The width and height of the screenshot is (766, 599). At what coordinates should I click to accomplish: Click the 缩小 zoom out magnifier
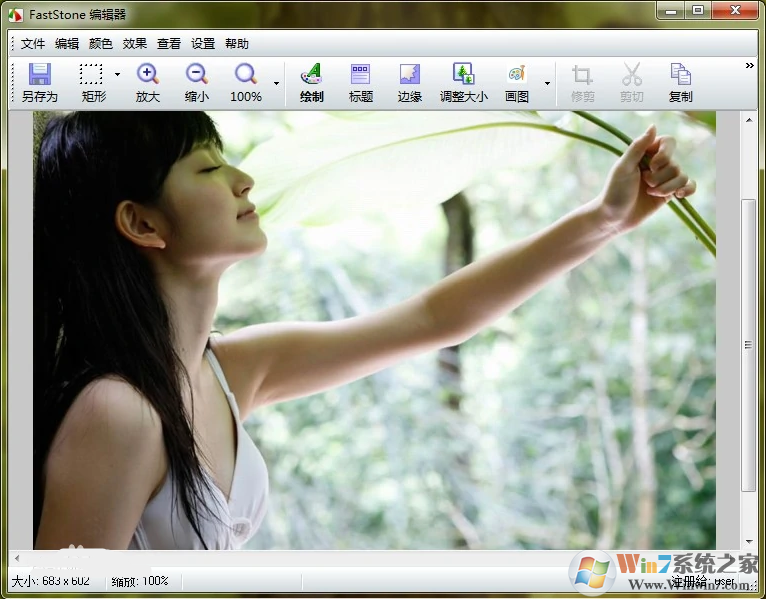point(197,82)
